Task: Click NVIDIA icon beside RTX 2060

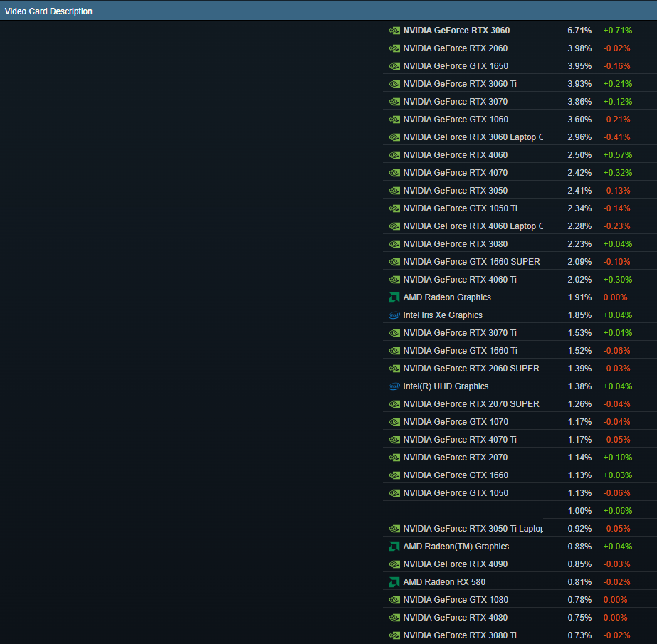Action: tap(394, 48)
